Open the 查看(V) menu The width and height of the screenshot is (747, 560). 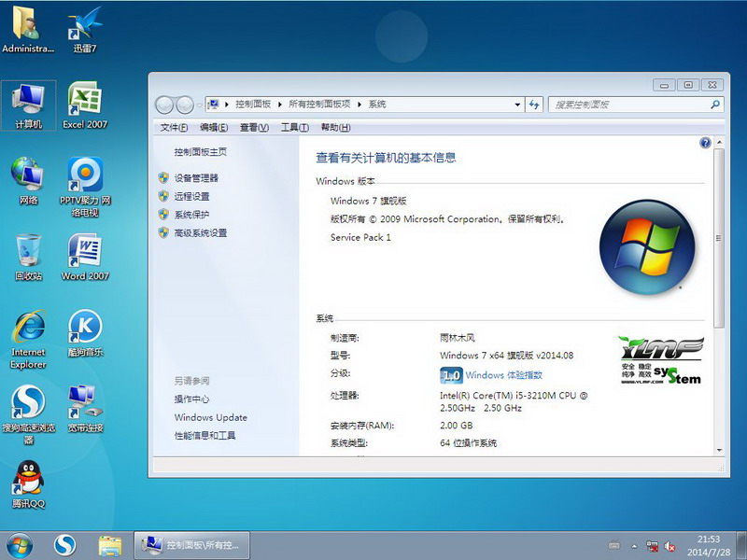click(254, 128)
